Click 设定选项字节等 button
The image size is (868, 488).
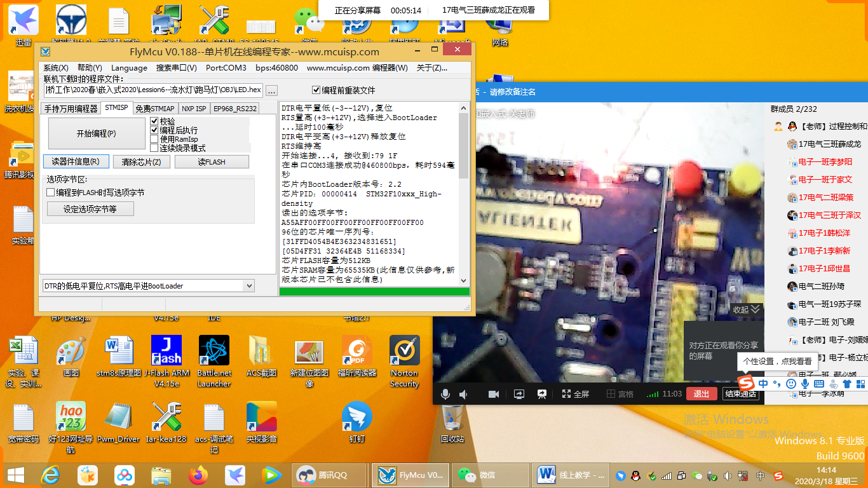[90, 209]
